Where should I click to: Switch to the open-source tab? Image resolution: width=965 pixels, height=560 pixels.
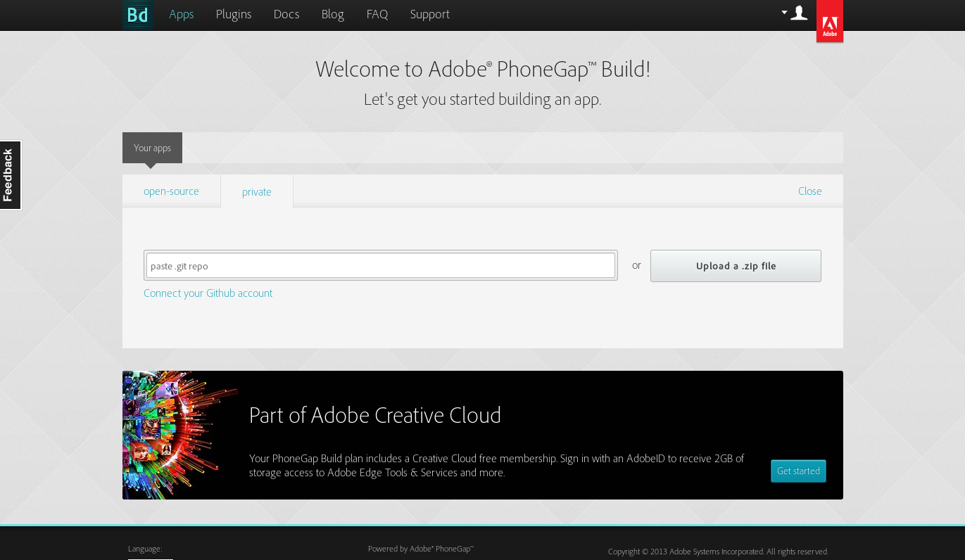point(171,191)
